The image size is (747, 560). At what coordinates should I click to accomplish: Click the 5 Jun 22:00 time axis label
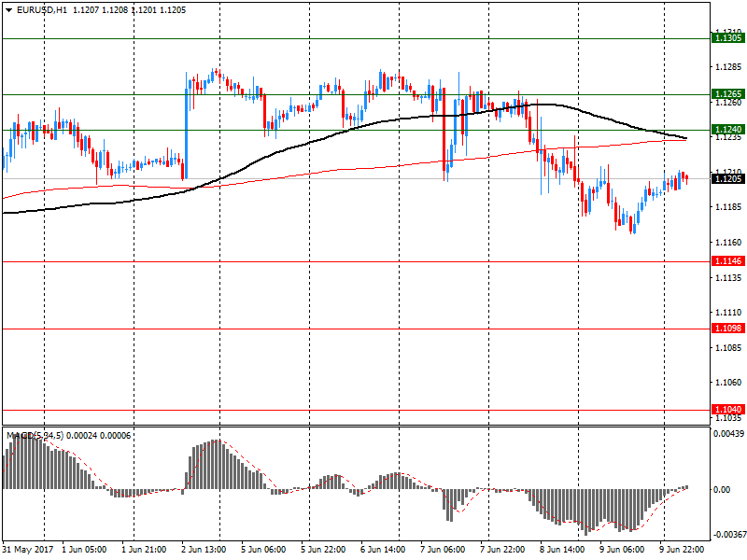(323, 550)
